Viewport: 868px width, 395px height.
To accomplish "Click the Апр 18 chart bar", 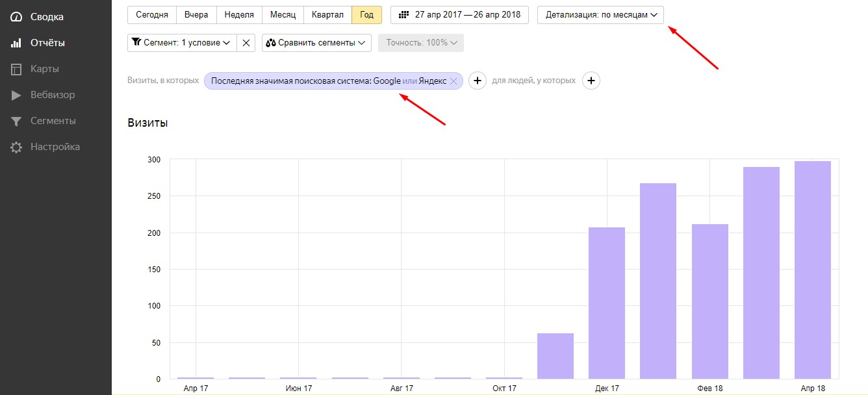I will click(x=813, y=270).
